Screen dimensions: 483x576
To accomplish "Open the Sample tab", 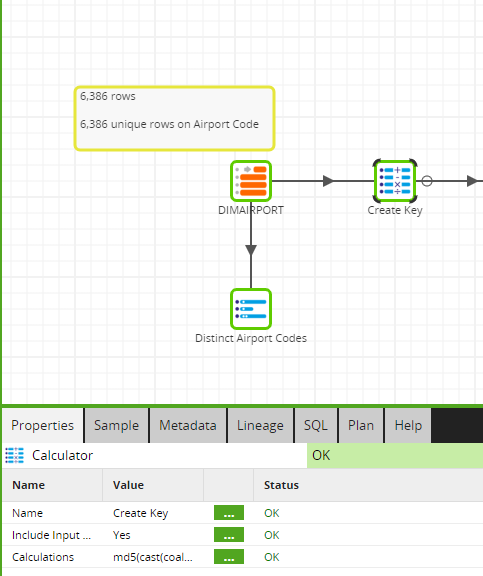I will point(116,425).
